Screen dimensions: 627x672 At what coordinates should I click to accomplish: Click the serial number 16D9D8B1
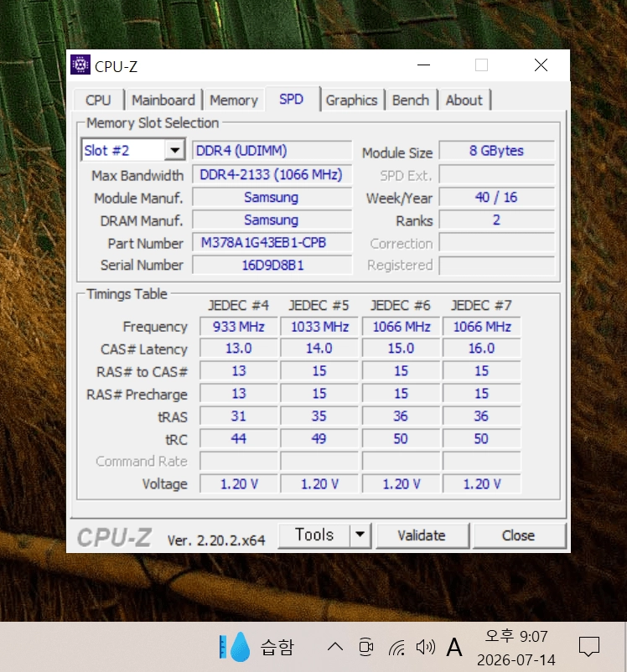272,265
